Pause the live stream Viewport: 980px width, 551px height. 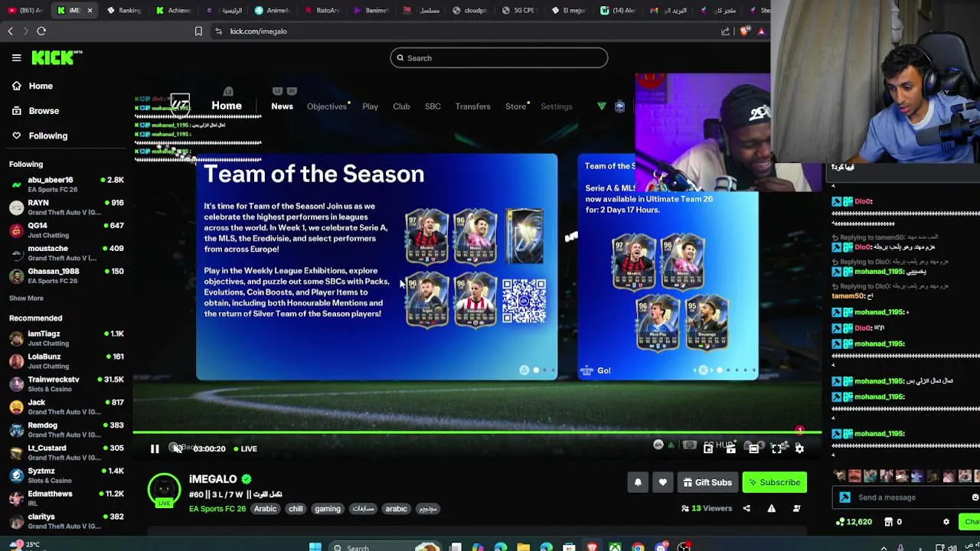point(155,449)
